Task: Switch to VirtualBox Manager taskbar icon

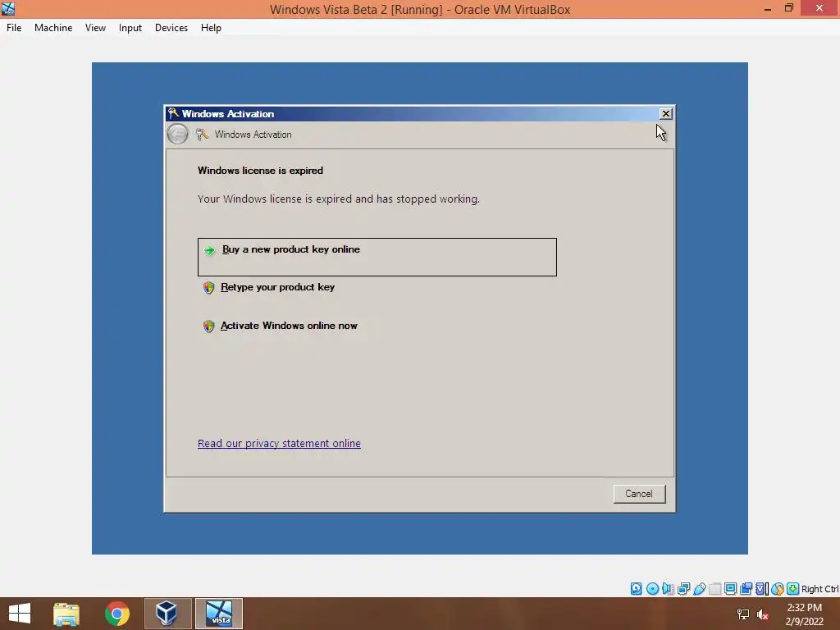Action: pos(167,614)
